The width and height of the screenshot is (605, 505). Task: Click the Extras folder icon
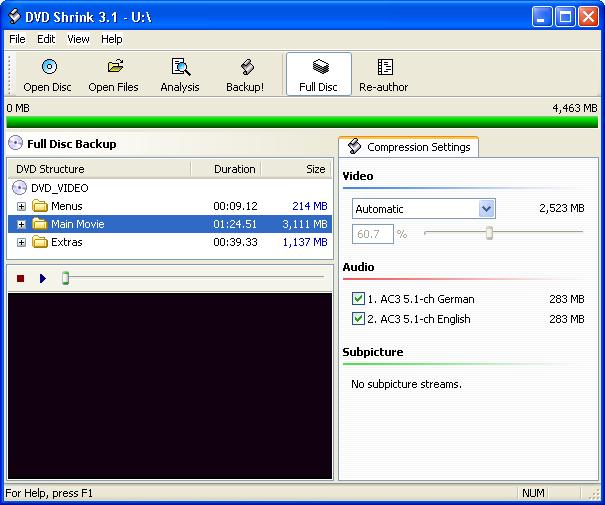(x=40, y=242)
